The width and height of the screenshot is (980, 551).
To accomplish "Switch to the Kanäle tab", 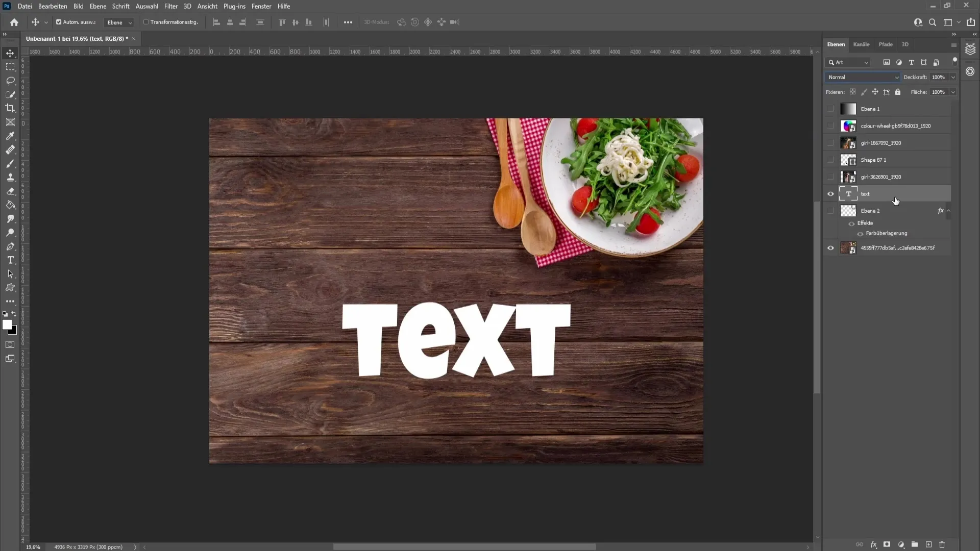I will pos(862,44).
